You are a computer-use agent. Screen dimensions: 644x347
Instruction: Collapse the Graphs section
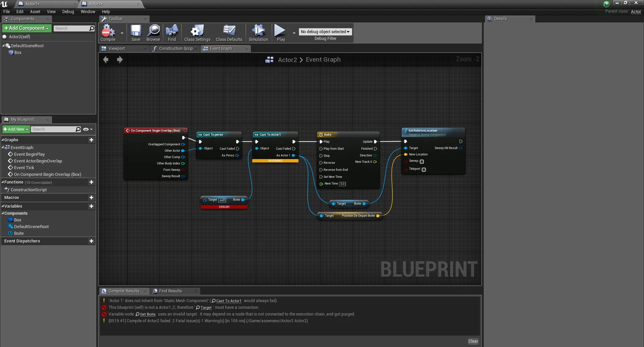[x=3, y=140]
